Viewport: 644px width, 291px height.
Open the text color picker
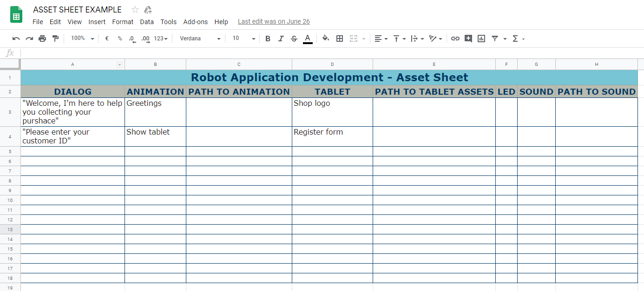pyautogui.click(x=307, y=39)
